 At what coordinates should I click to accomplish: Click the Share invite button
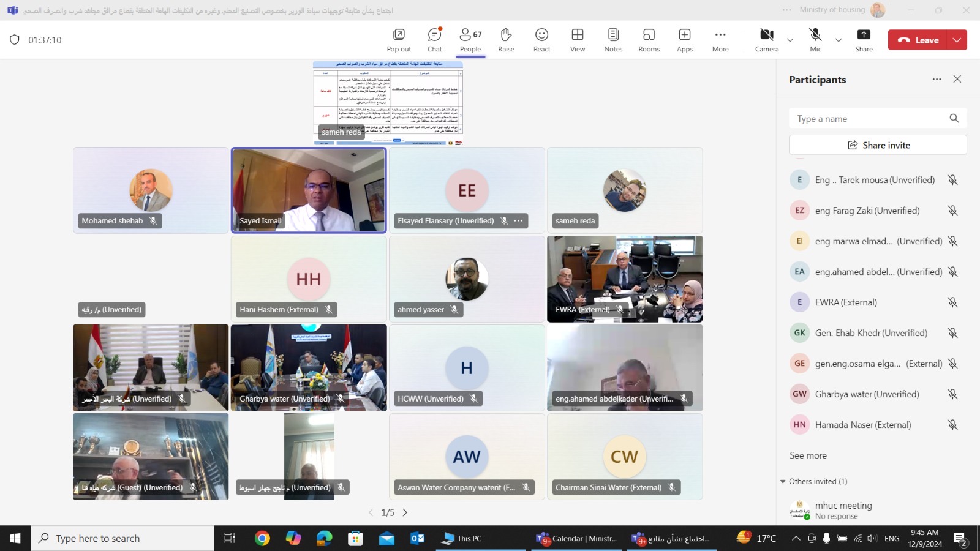pos(878,145)
